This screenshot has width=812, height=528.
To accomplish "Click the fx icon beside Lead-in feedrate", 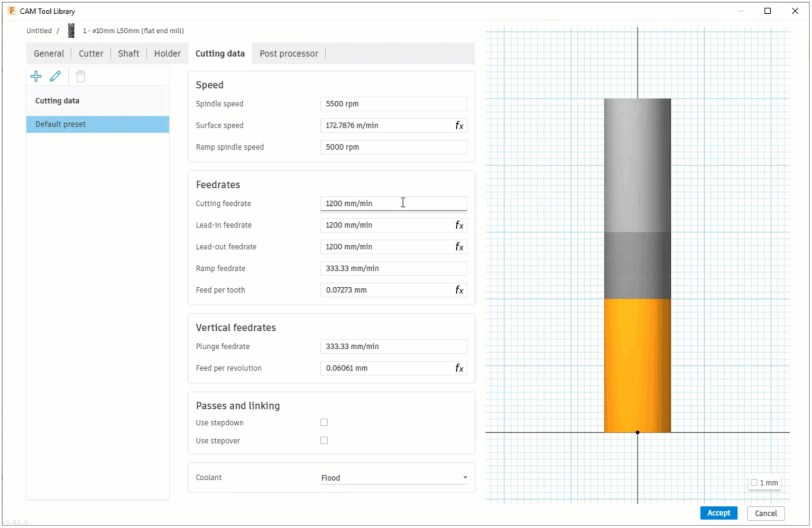I will [x=459, y=225].
